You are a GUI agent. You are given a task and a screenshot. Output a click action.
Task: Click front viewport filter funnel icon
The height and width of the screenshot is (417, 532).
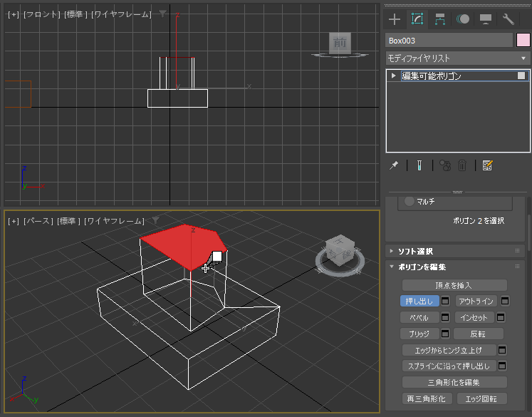point(163,14)
